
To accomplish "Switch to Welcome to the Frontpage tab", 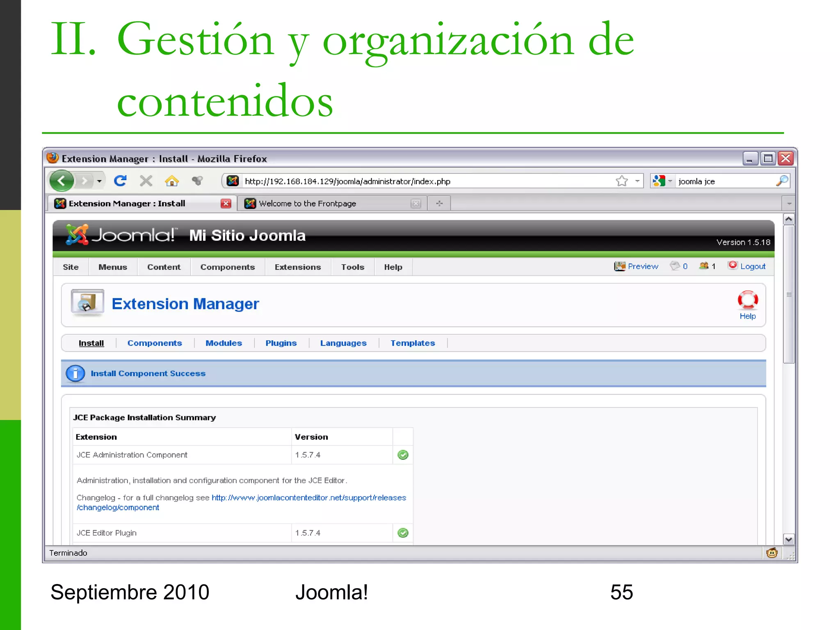I will [x=332, y=203].
